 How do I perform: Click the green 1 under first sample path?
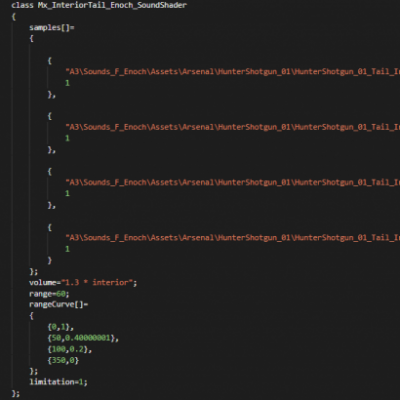click(x=67, y=83)
